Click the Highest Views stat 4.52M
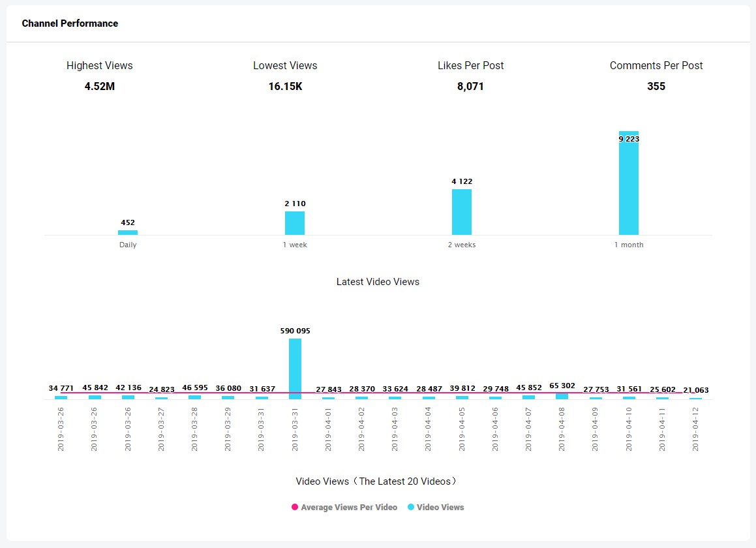The image size is (756, 548). [x=100, y=86]
